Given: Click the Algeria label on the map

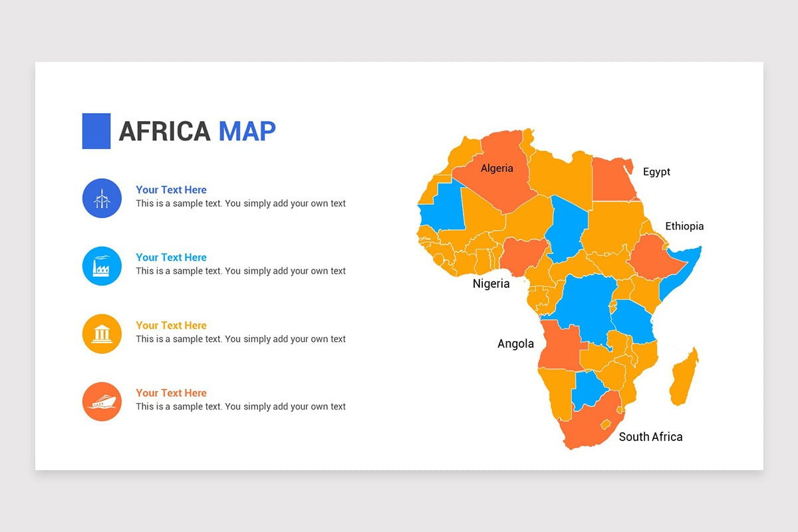Looking at the screenshot, I should 497,168.
